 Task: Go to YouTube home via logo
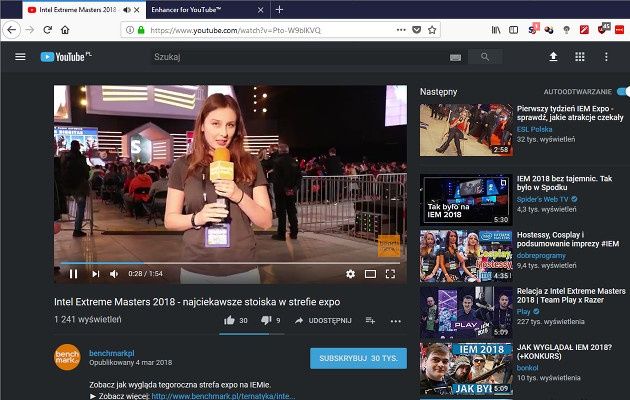point(66,57)
